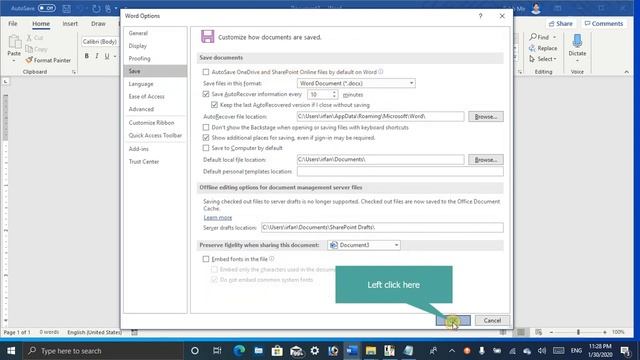The image size is (640, 360).
Task: Select the Format Painter brush
Action: click(x=29, y=60)
